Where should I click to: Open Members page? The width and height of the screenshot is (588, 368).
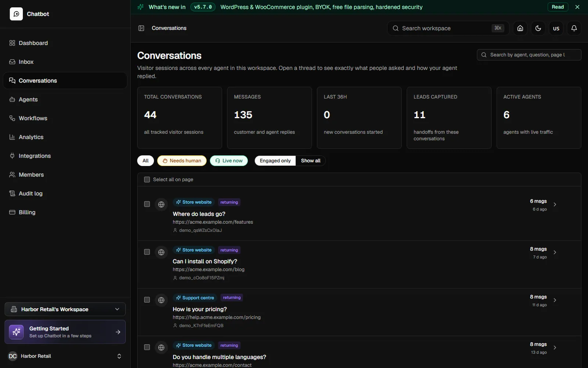65,174
